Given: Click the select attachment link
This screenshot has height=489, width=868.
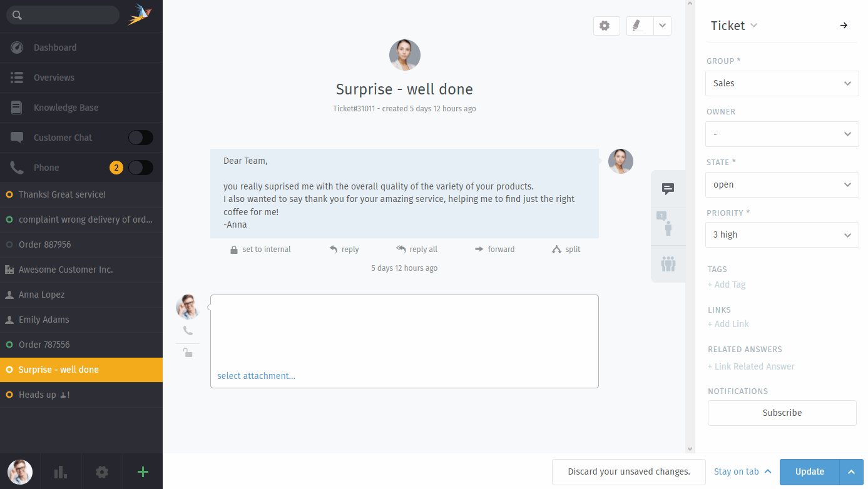Looking at the screenshot, I should [256, 376].
